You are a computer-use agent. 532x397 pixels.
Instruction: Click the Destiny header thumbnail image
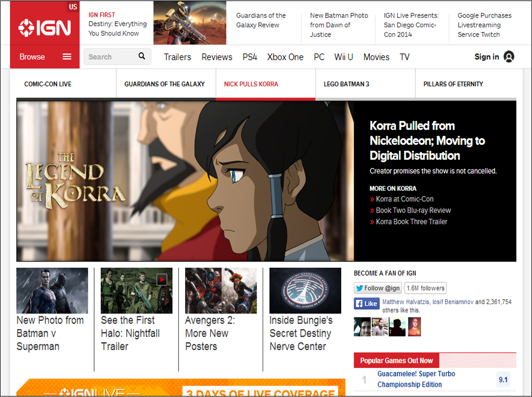[x=190, y=23]
